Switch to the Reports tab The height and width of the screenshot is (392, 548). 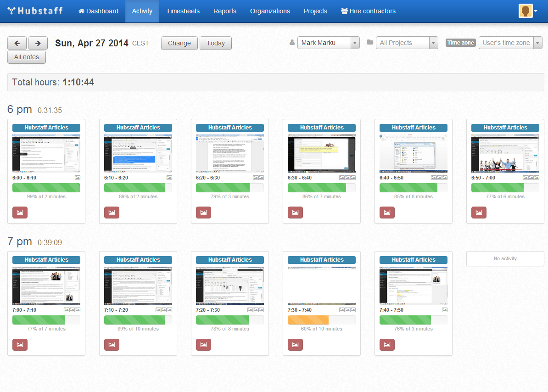[225, 11]
